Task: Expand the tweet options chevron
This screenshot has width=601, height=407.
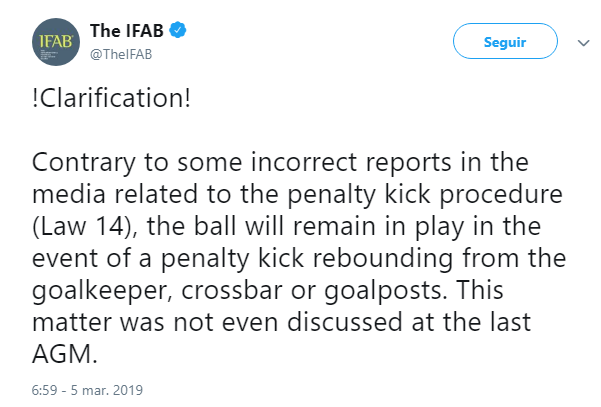Action: click(x=583, y=43)
